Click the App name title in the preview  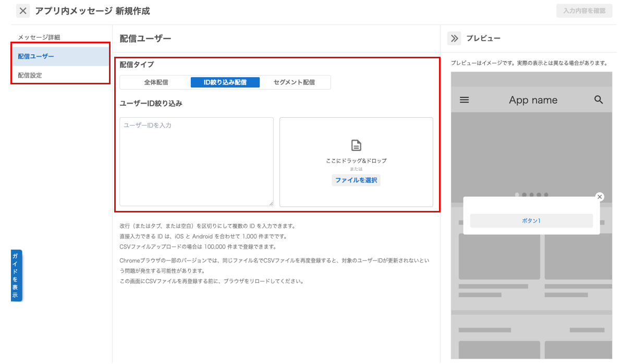(x=533, y=100)
